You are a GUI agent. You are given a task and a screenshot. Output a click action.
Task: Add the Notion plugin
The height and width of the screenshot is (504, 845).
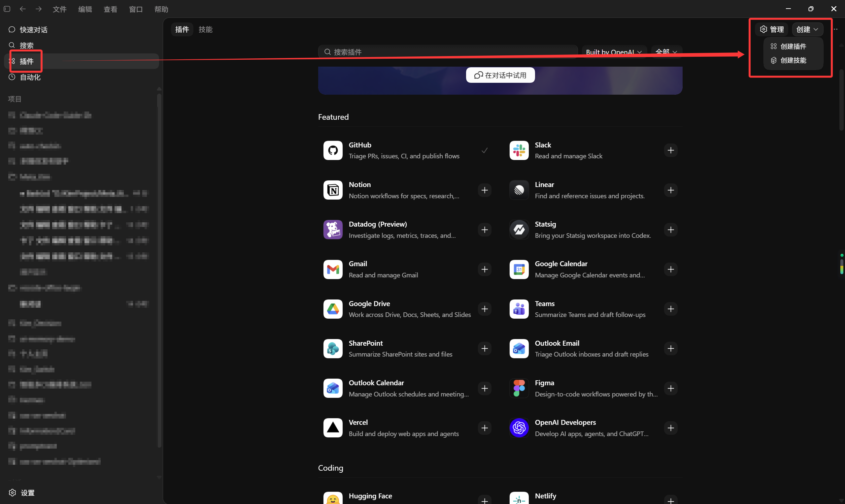485,190
